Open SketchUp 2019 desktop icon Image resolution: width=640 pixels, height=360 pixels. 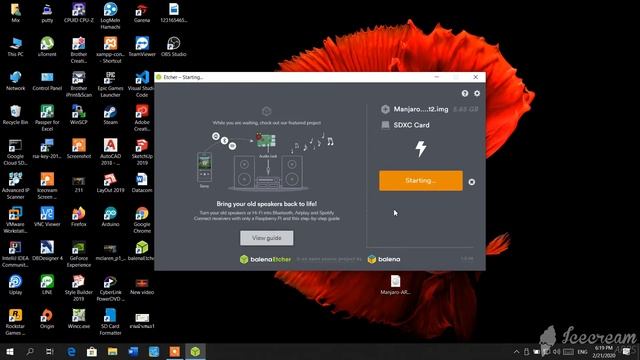coord(142,152)
